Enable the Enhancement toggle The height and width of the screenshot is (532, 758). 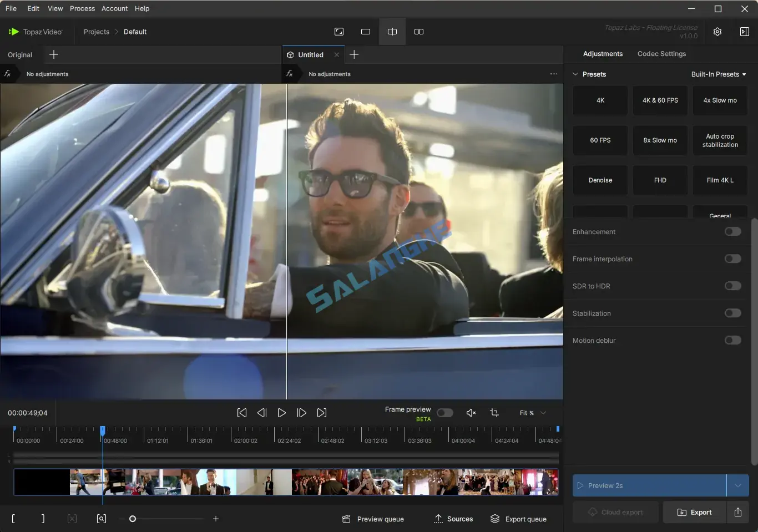732,231
